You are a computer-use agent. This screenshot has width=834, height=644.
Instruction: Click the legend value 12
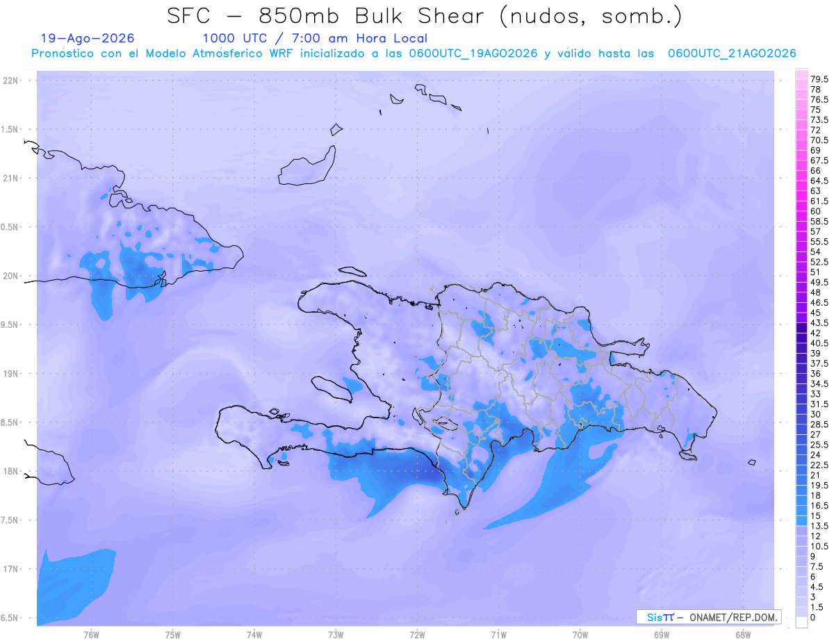816,535
